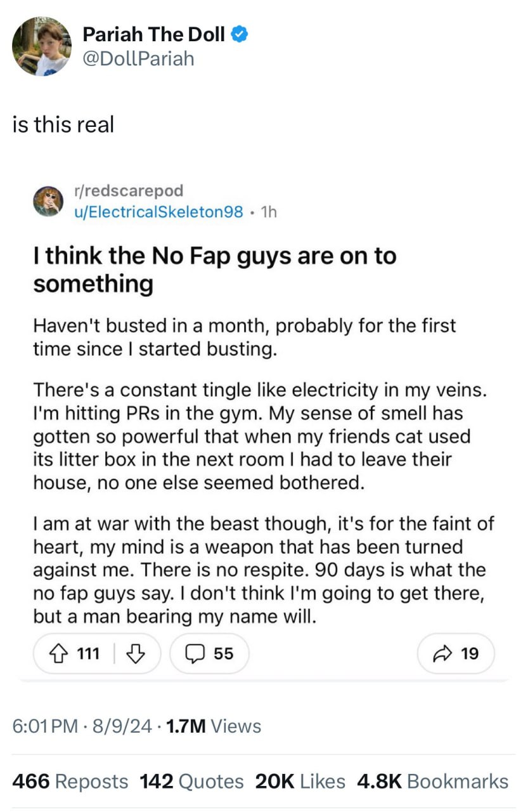The width and height of the screenshot is (528, 812).
Task: Open the comments bubble showing 55
Action: [x=210, y=653]
